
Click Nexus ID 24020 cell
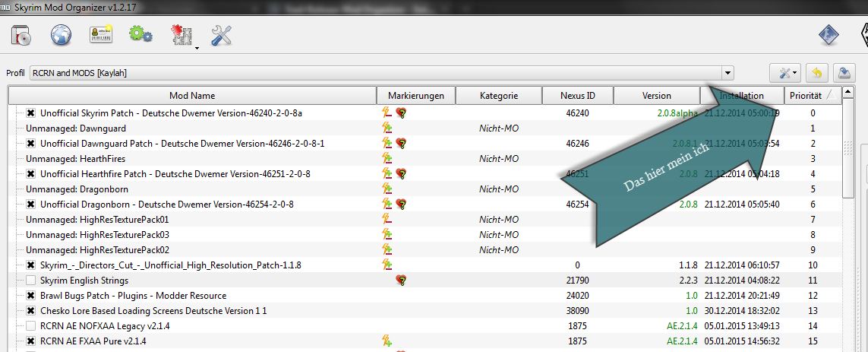tap(577, 296)
